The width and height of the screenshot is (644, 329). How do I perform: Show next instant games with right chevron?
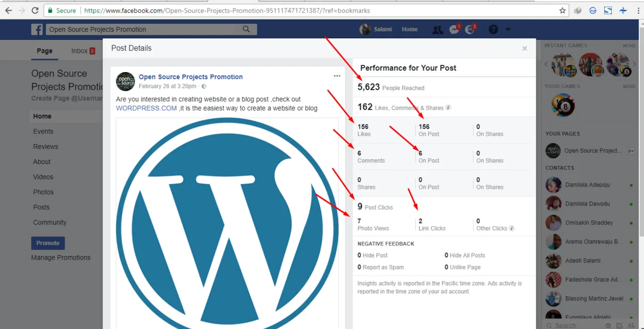coord(633,64)
